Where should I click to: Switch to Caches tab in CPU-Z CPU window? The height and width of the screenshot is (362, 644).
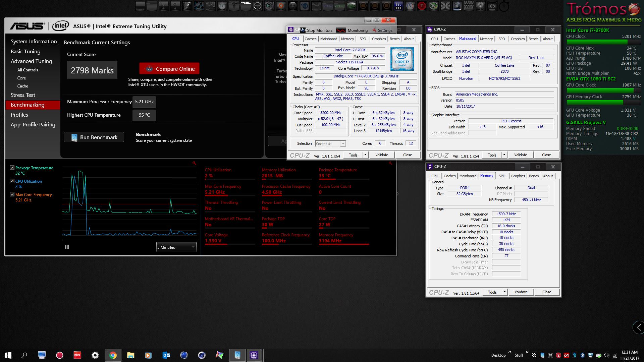310,39
